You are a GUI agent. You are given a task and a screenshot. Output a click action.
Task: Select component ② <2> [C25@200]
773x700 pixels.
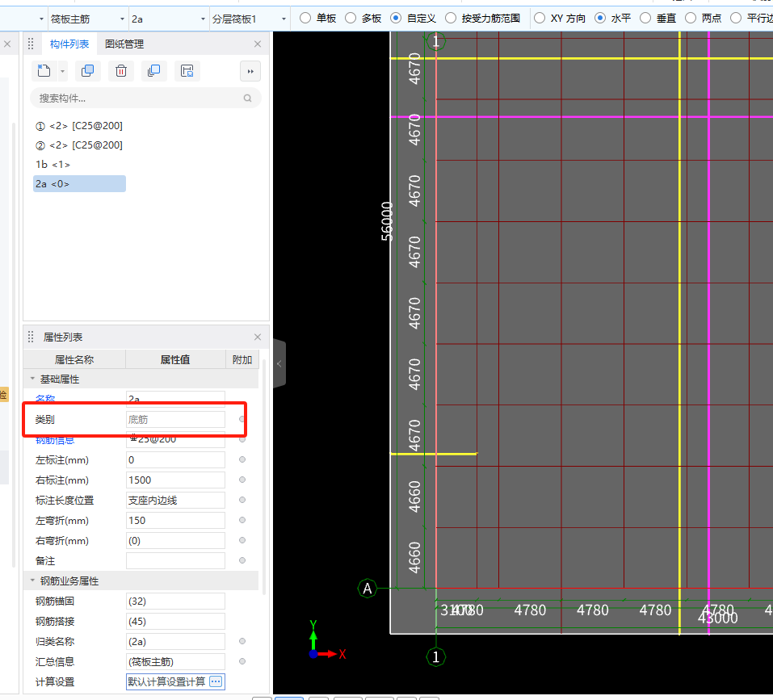79,145
